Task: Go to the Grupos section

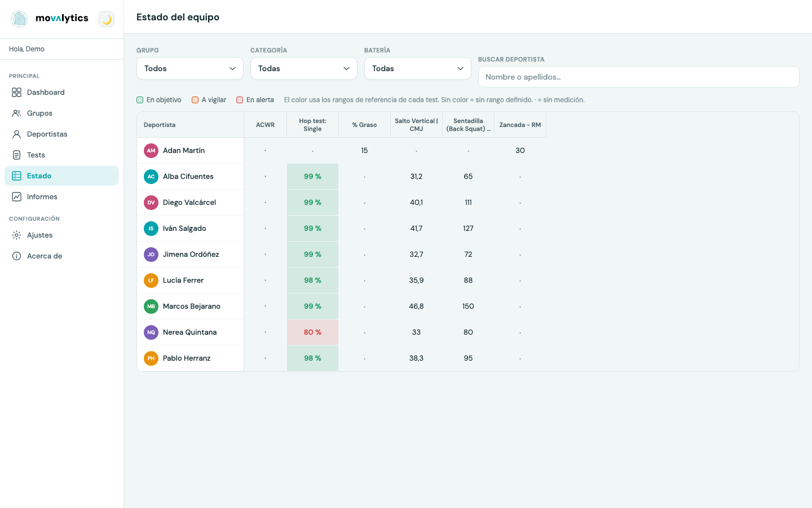Action: [62, 113]
